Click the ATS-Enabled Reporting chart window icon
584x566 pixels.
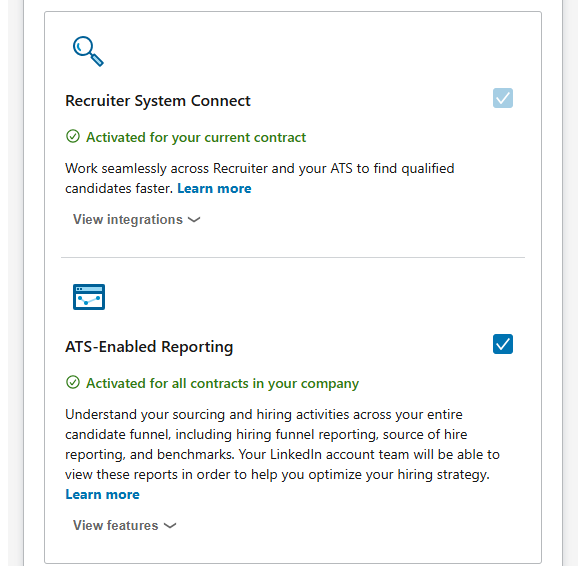[x=89, y=297]
